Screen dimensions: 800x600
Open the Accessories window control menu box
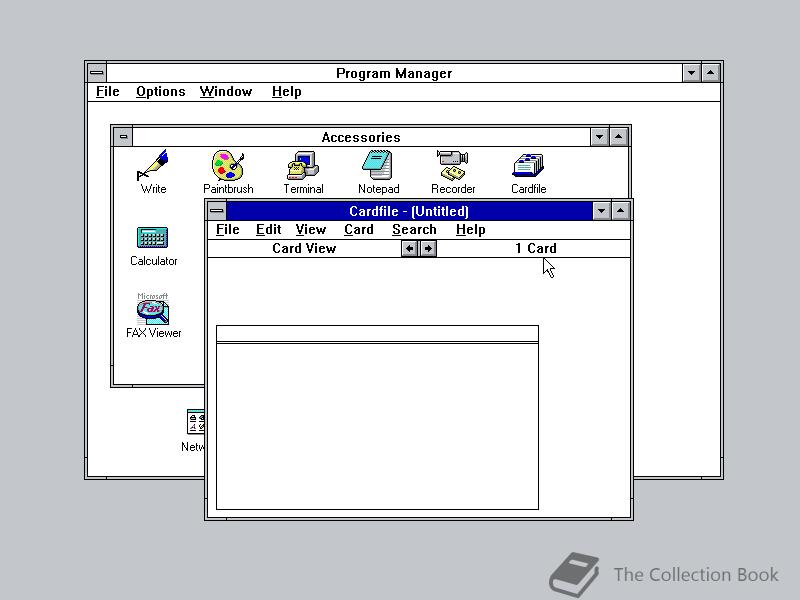point(123,137)
